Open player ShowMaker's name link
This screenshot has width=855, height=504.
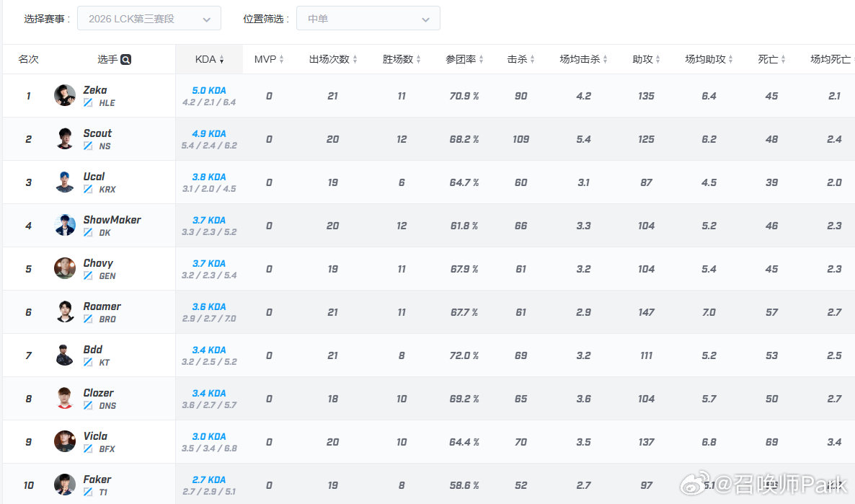112,220
